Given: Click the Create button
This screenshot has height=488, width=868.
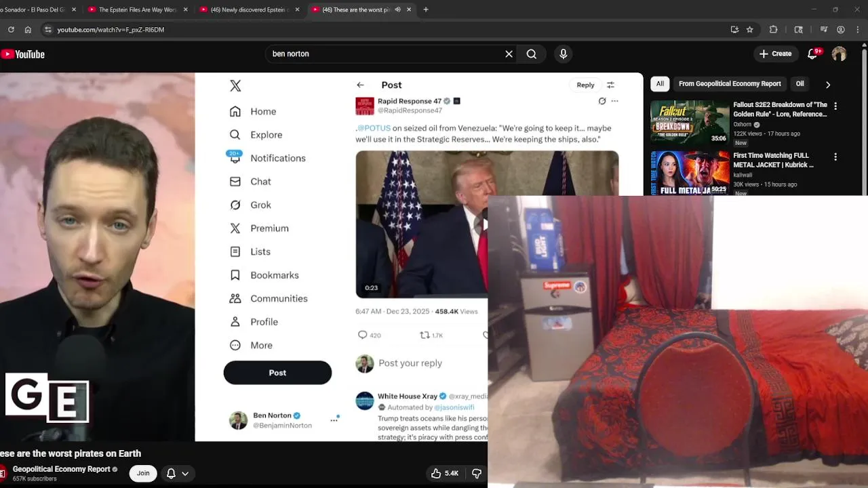Looking at the screenshot, I should pyautogui.click(x=775, y=54).
